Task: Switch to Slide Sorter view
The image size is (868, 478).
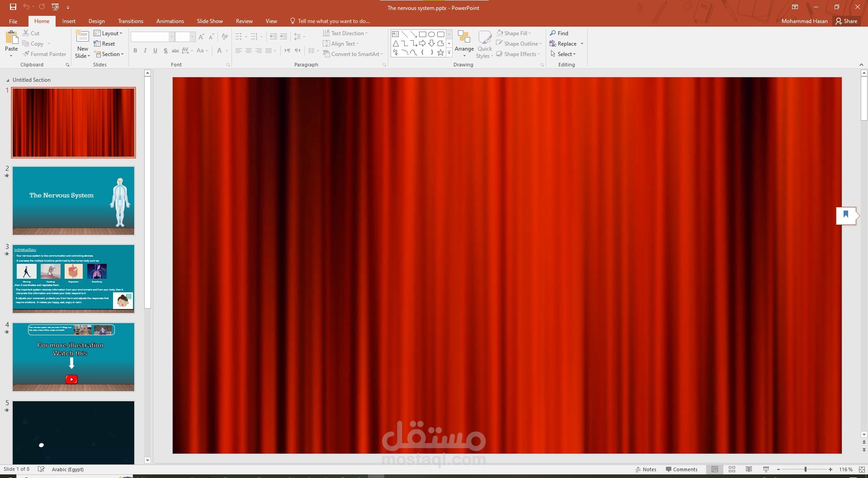Action: point(732,469)
